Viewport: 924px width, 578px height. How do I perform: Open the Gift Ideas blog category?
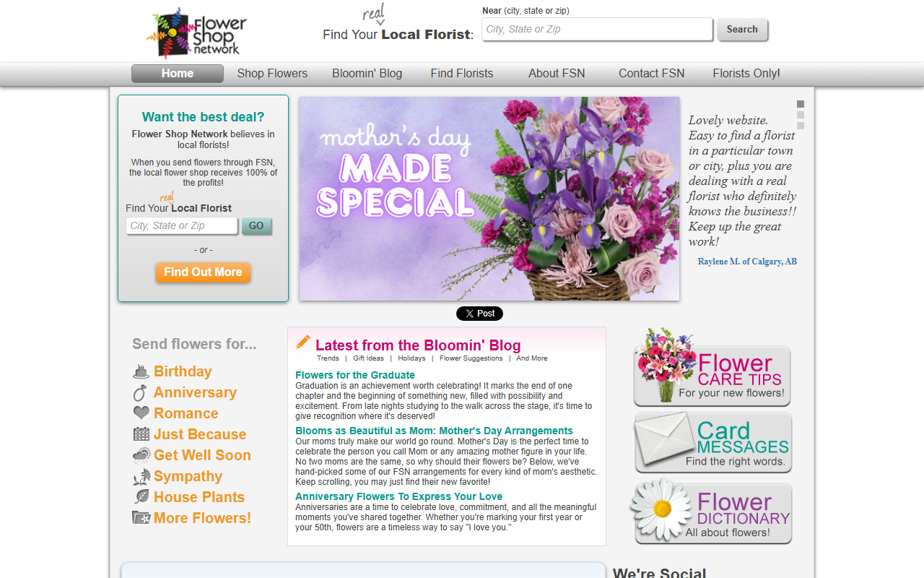coord(368,358)
